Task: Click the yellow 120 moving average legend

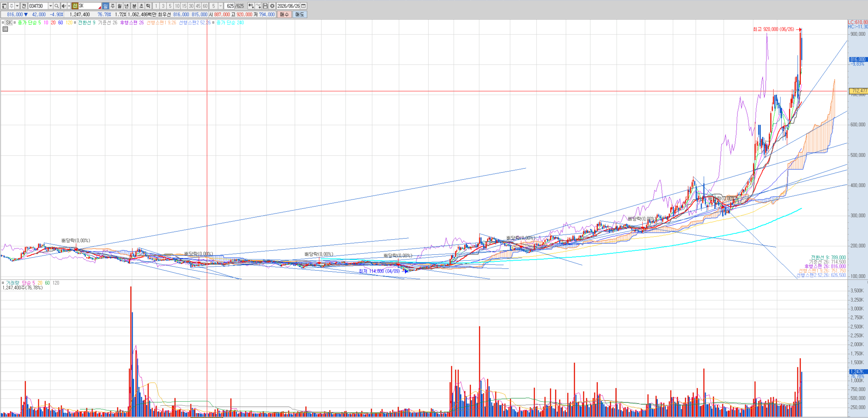Action: [x=69, y=23]
